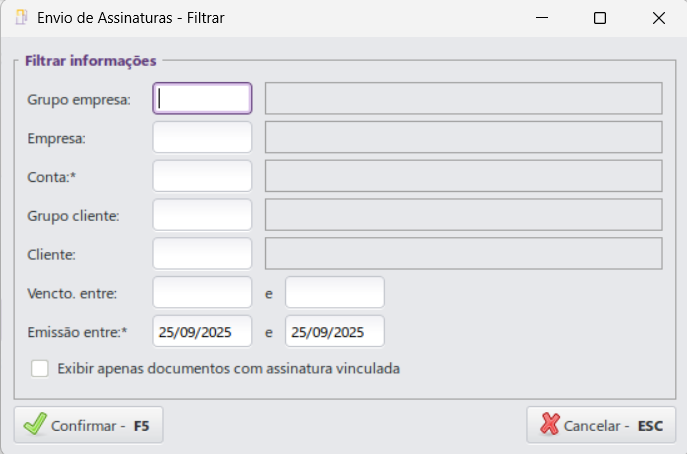Focus the Grupo empresa code field

click(x=202, y=98)
